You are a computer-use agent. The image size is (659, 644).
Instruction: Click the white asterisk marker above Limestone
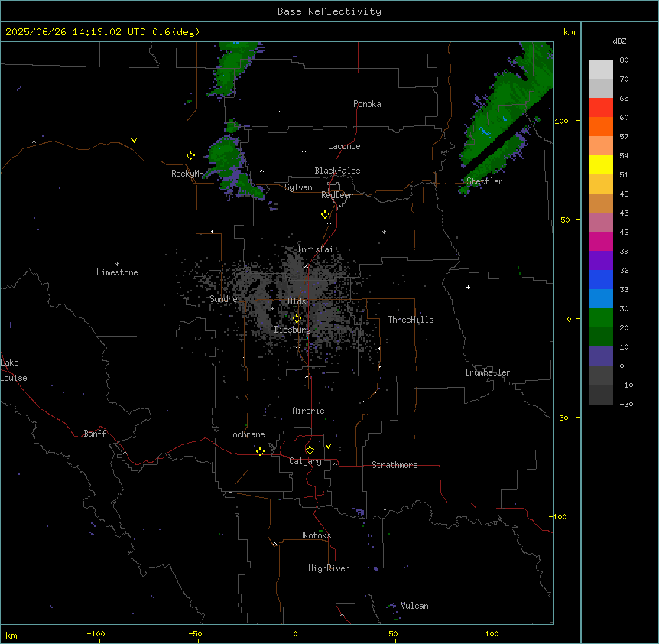click(x=117, y=265)
